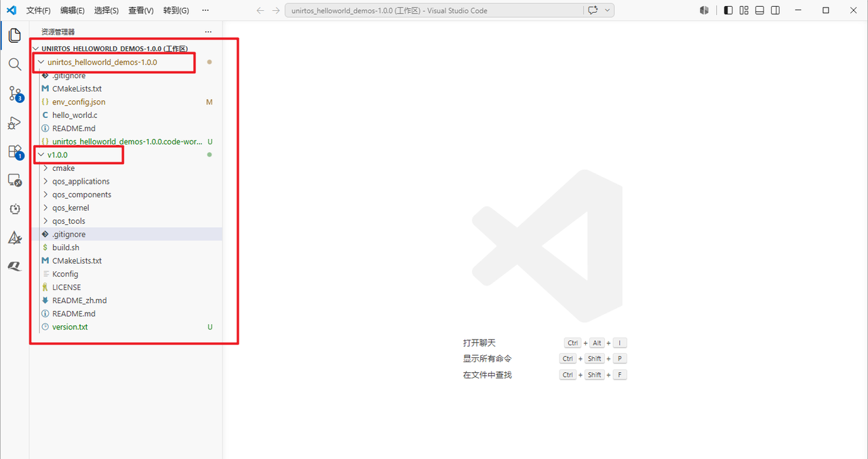Open the CMake triangle icon in activity bar
Viewport: 868px width, 459px height.
pos(14,238)
